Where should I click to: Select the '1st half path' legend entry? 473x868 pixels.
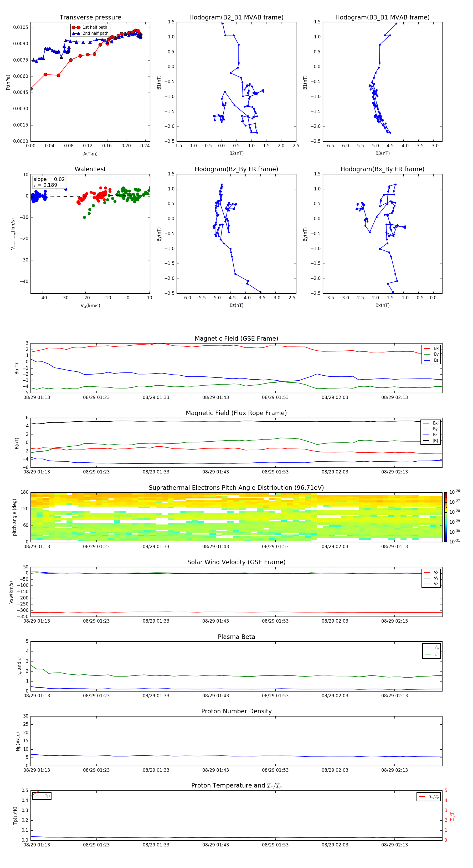point(90,27)
